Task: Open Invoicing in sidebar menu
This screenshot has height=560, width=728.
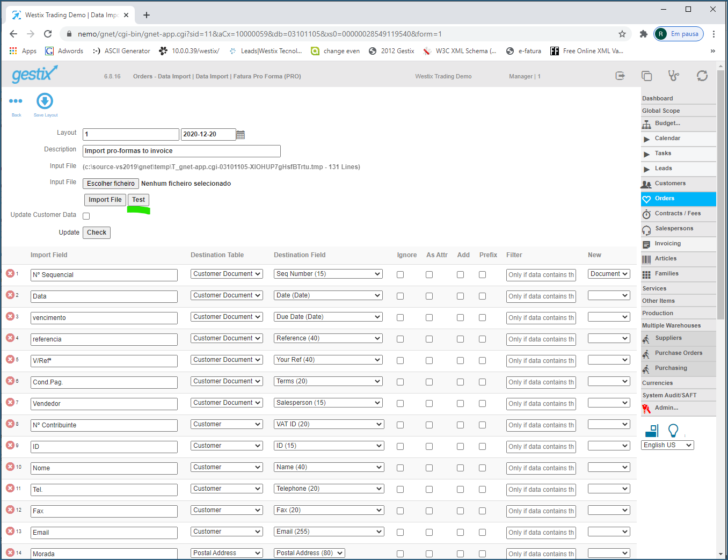Action: [678, 244]
